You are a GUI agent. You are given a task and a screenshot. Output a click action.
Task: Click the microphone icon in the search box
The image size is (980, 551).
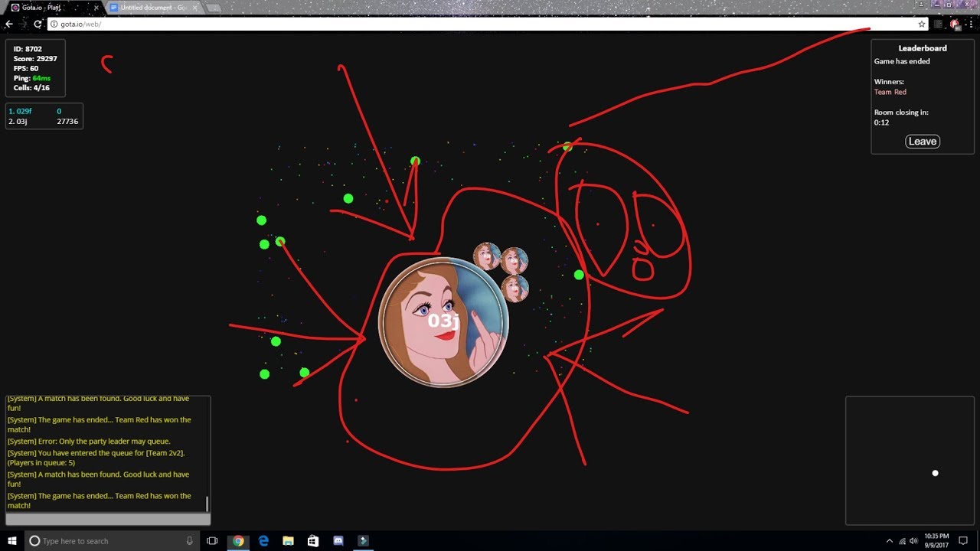click(189, 541)
